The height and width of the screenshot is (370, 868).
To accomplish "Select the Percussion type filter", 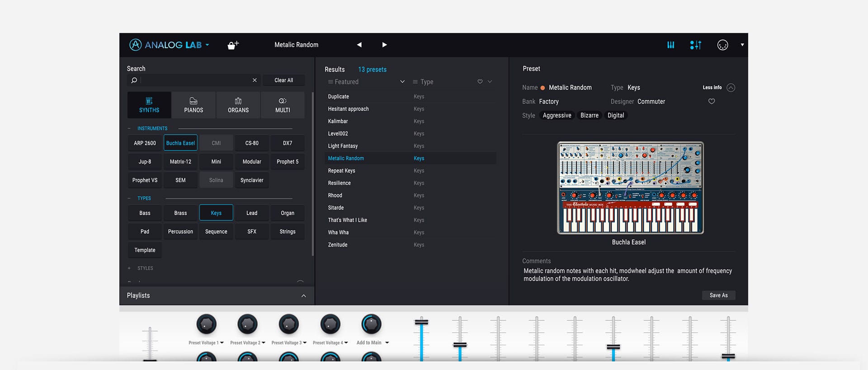I will (x=180, y=231).
